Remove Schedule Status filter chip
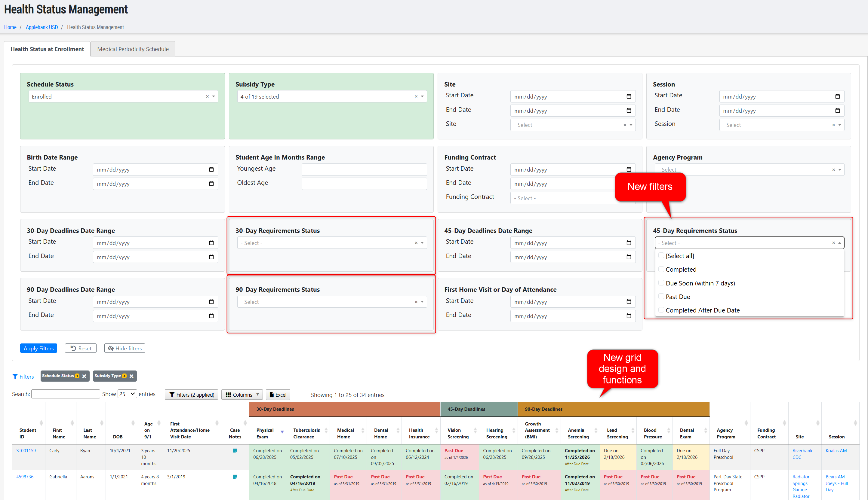Image resolution: width=868 pixels, height=500 pixels. [x=84, y=377]
